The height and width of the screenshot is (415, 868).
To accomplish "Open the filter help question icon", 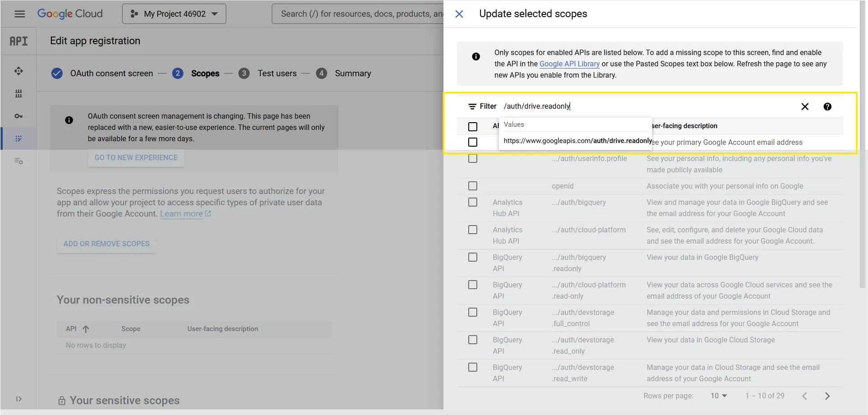I will (827, 106).
